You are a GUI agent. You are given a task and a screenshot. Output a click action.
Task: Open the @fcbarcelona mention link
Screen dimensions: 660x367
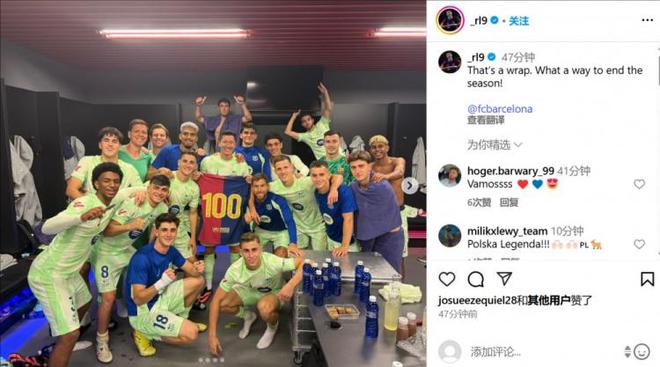(500, 109)
